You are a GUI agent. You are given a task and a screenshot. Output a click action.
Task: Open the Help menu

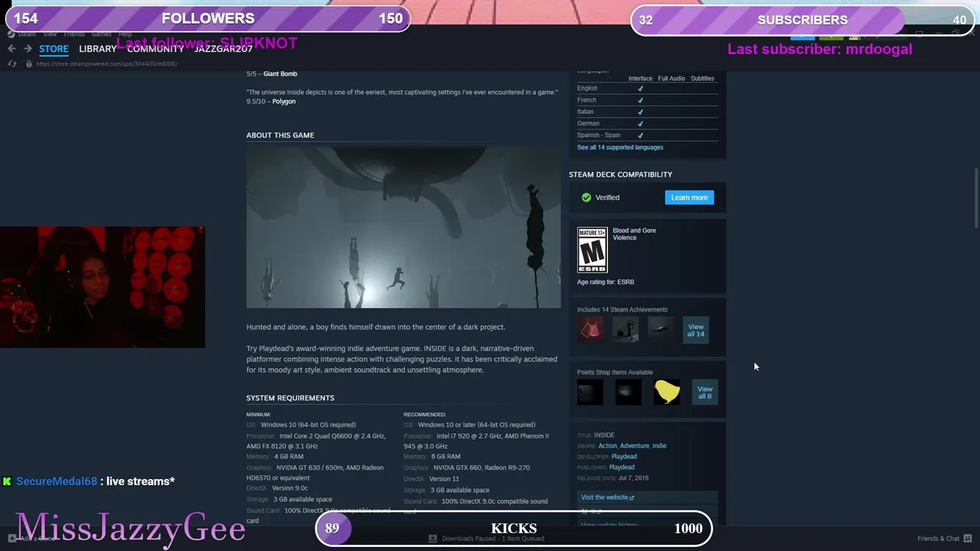126,34
